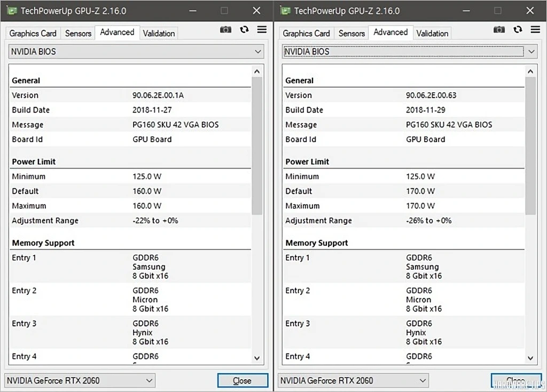Viewport: 547px width, 392px height.
Task: Click Entry 4 row label in right window
Action: 298,356
